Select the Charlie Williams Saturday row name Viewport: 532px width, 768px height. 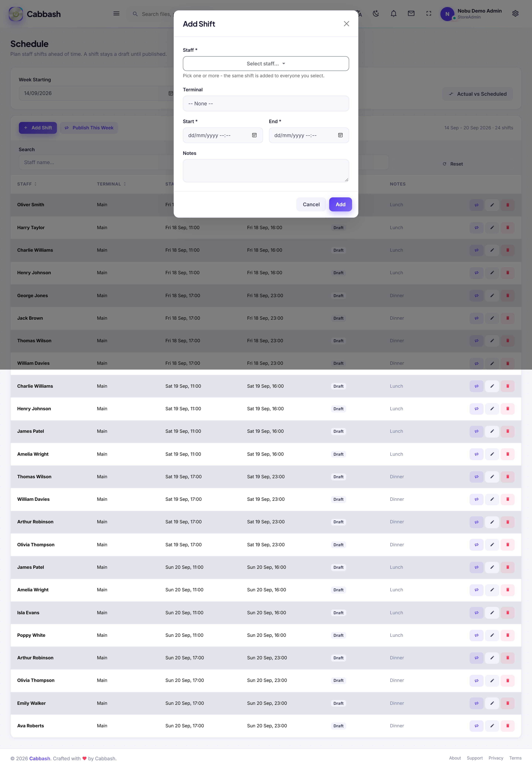[x=35, y=386]
